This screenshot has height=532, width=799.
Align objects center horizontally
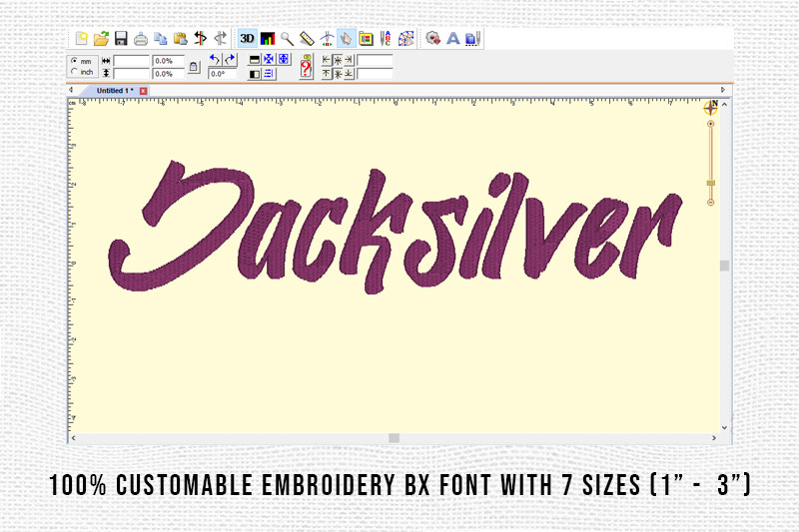[338, 60]
